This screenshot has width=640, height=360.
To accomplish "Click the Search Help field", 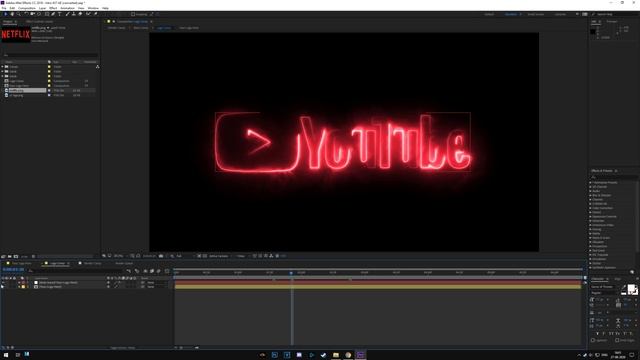I will [614, 14].
